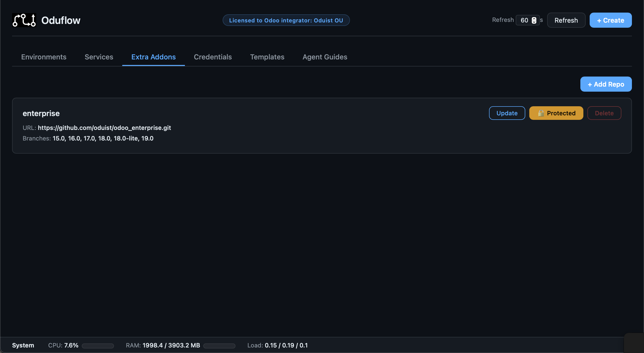
Task: Click the + Add Repo button
Action: (x=606, y=84)
